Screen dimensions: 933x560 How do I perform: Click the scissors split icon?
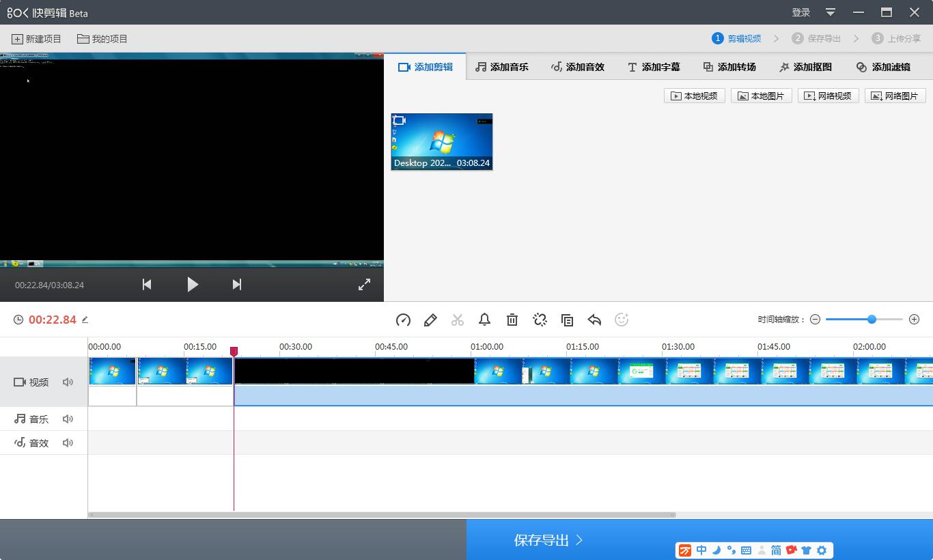458,320
